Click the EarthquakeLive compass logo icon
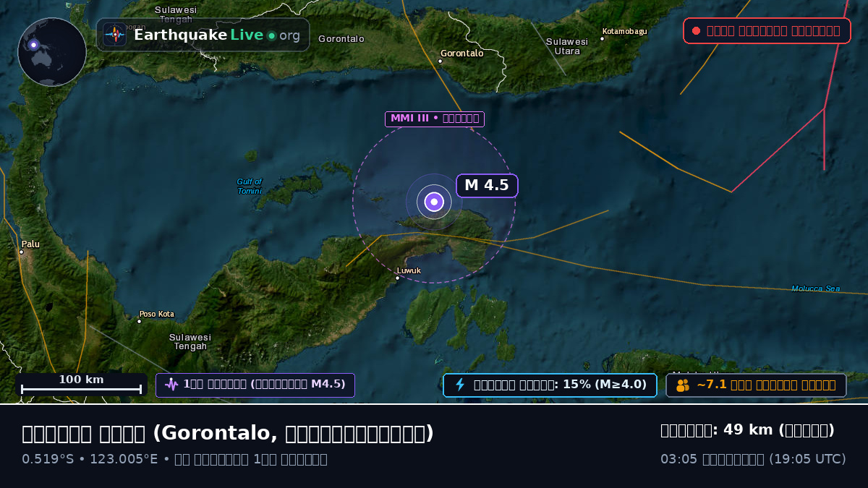Viewport: 868px width, 488px height. pos(115,35)
